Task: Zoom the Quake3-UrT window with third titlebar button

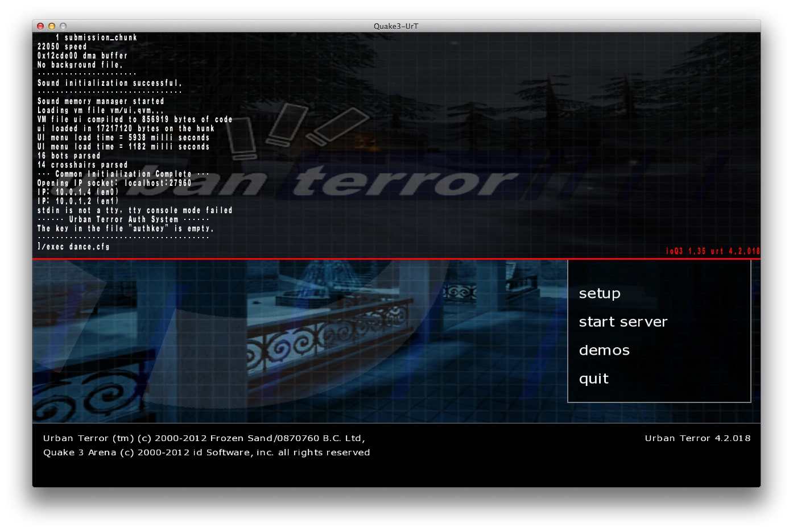Action: coord(63,26)
